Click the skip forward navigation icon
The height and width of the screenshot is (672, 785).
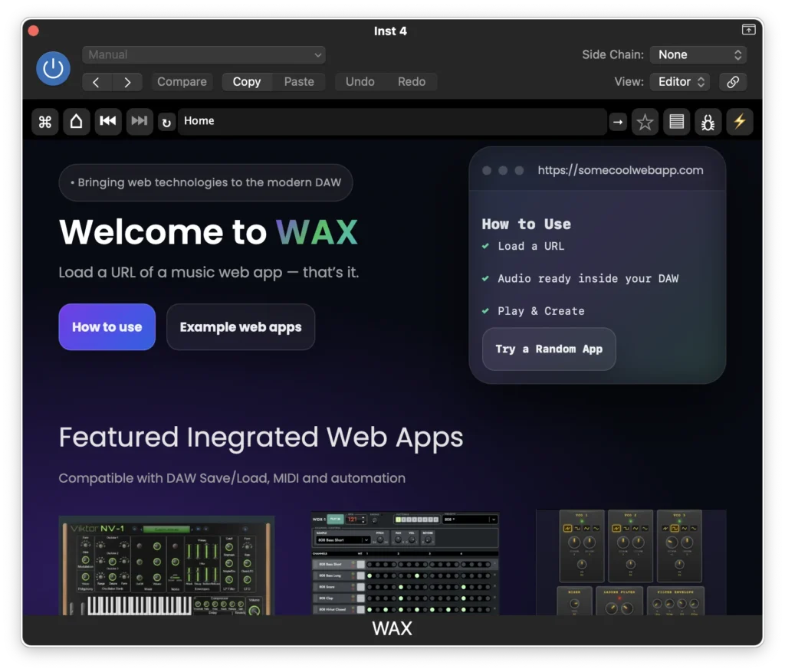pyautogui.click(x=140, y=121)
